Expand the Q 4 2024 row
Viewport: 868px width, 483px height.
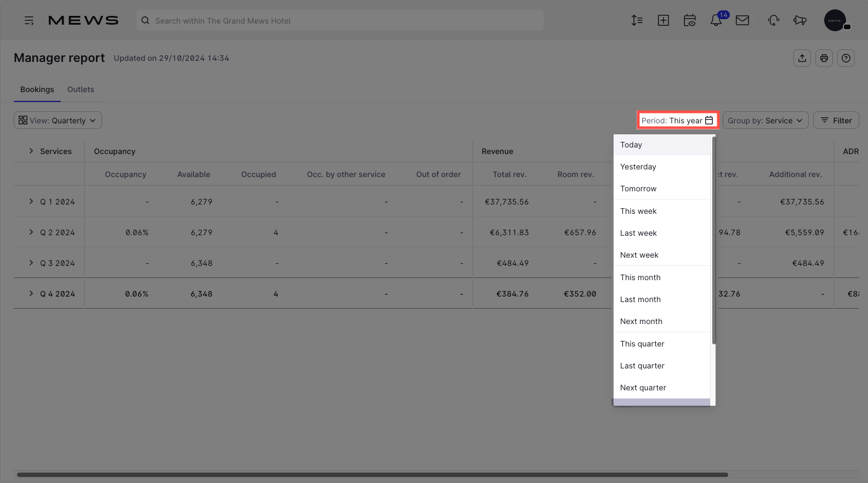click(31, 294)
